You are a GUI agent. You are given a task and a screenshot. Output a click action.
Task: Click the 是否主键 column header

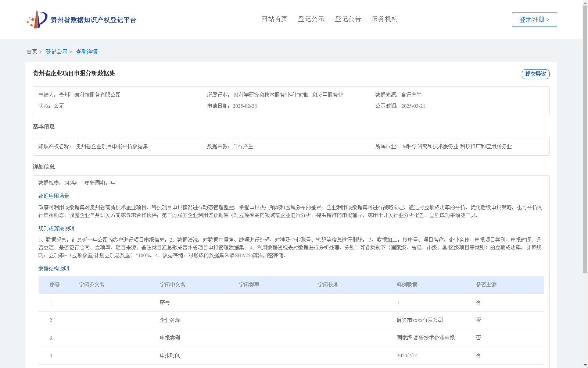pyautogui.click(x=486, y=285)
